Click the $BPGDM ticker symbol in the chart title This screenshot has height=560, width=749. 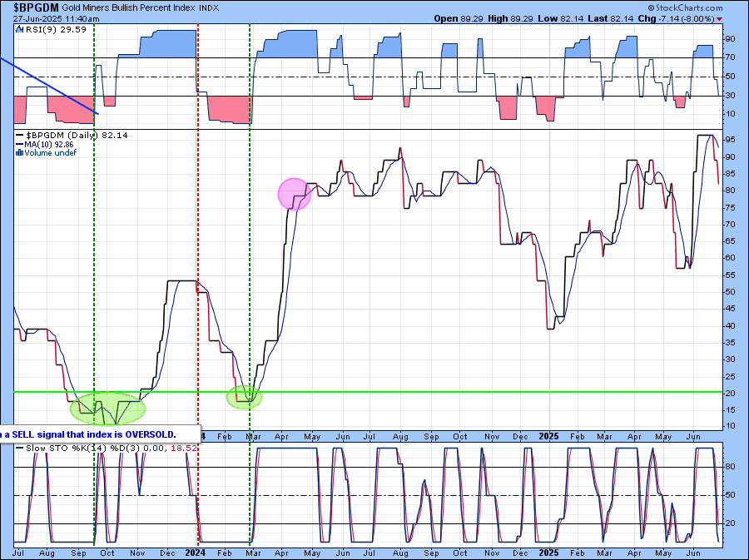pos(30,7)
